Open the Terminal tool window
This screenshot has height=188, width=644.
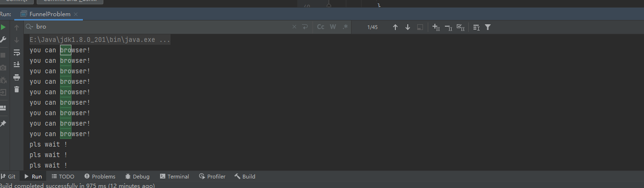(174, 177)
